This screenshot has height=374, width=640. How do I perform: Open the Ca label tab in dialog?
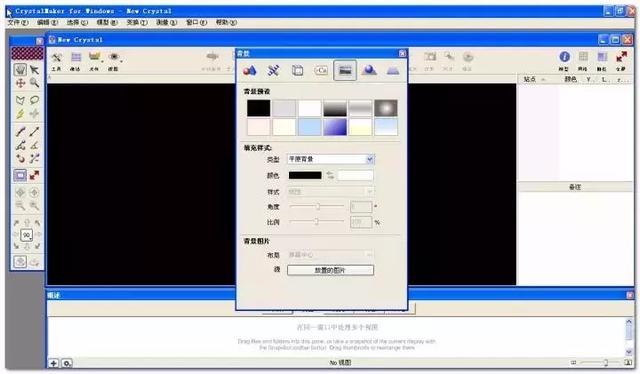click(x=321, y=71)
